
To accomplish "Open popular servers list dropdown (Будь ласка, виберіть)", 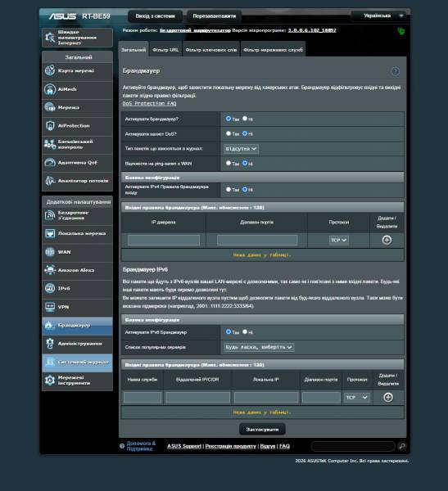I will coord(259,347).
